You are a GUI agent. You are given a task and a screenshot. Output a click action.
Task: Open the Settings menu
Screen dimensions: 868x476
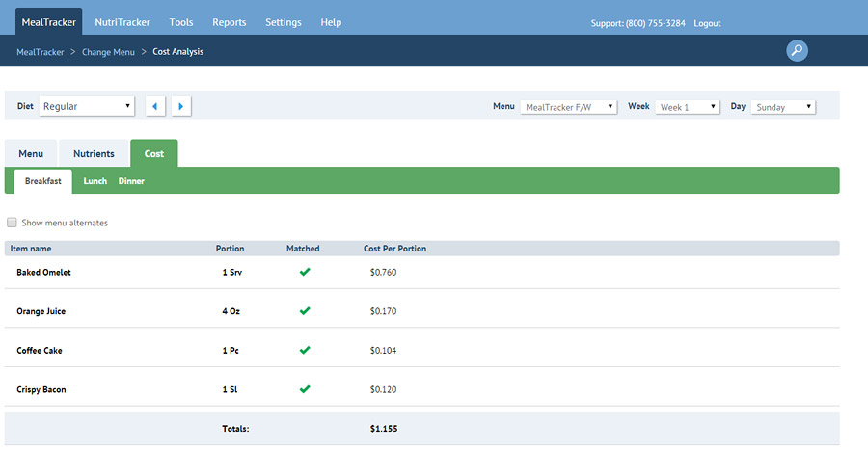[284, 22]
